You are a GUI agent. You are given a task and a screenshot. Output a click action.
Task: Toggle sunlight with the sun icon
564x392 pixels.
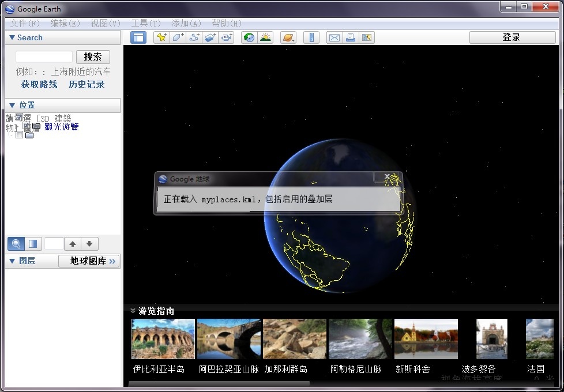tap(265, 37)
